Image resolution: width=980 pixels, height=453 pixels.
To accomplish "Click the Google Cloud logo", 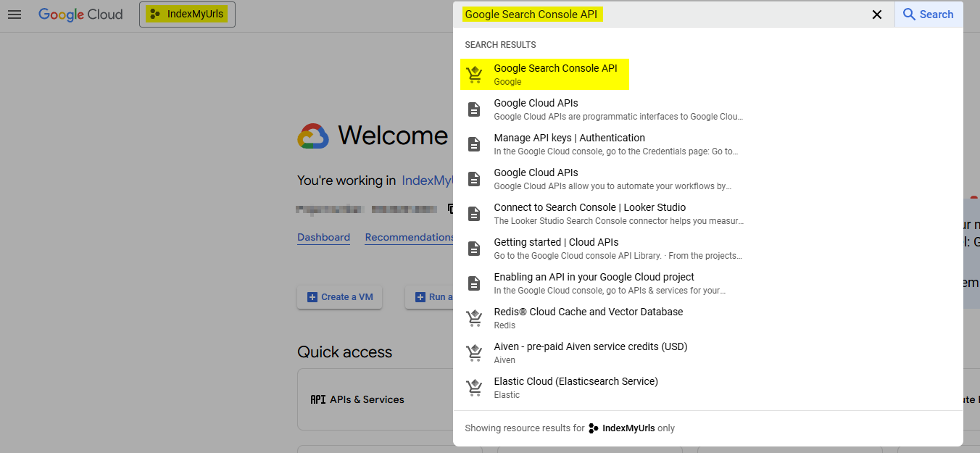I will click(x=80, y=14).
